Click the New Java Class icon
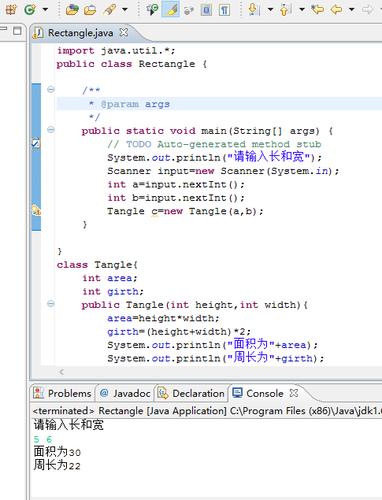The image size is (382, 500). point(30,9)
